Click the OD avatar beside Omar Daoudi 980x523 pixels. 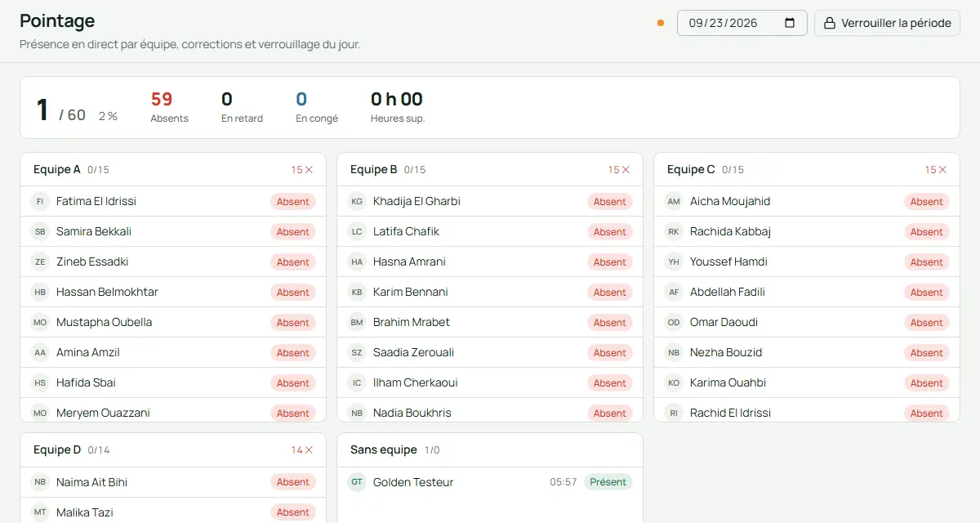click(x=674, y=322)
